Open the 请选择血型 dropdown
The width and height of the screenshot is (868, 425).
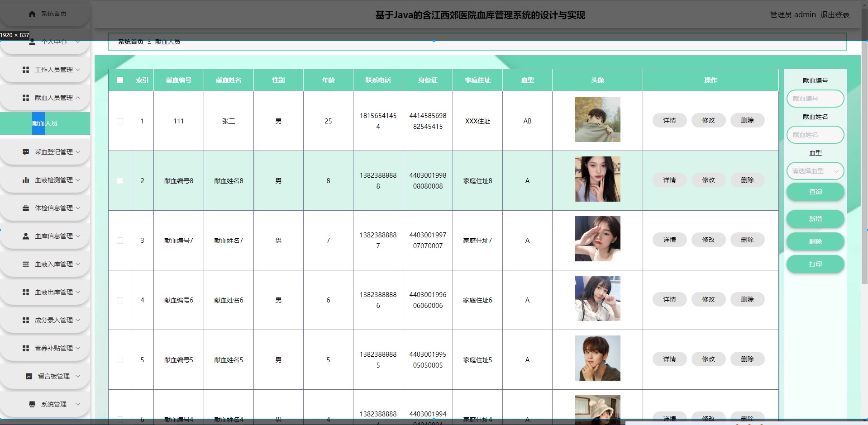815,171
